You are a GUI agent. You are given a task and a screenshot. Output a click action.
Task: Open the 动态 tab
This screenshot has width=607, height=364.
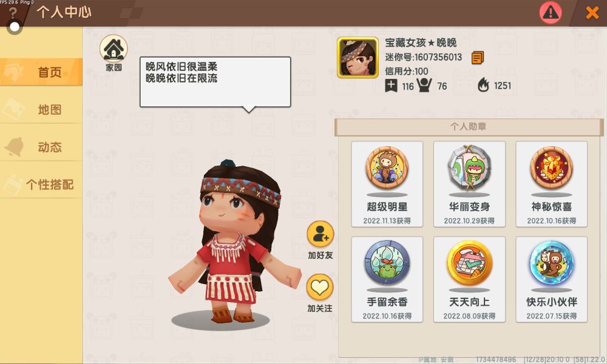pos(41,147)
